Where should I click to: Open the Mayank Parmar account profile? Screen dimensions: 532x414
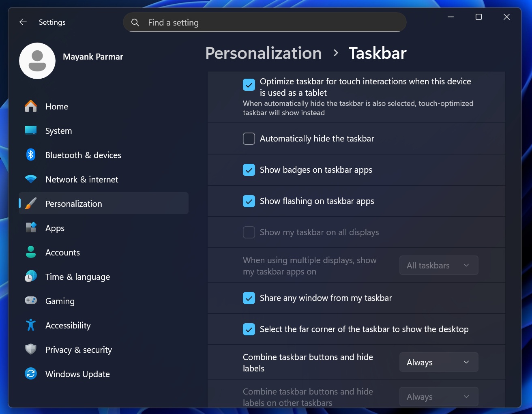click(37, 61)
